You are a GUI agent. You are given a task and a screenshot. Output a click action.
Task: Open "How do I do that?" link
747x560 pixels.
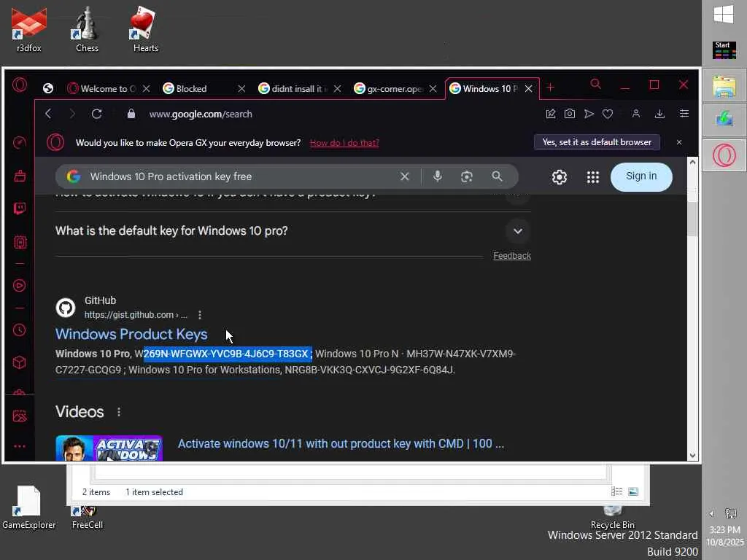[344, 143]
